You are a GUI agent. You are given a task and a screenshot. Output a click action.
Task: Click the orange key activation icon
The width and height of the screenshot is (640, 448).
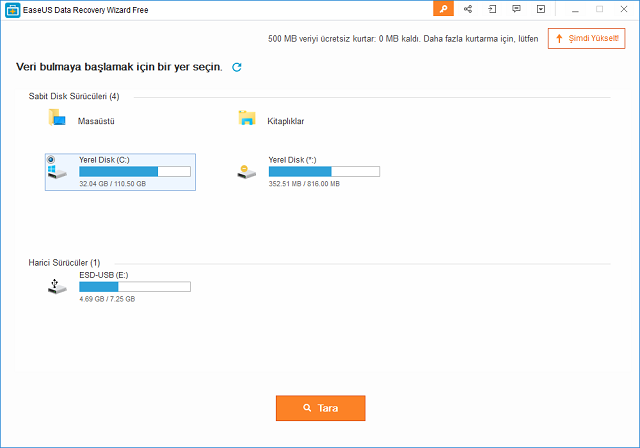point(444,9)
